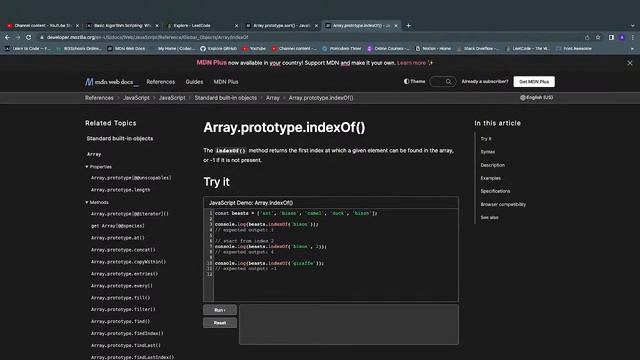This screenshot has height=360, width=640.
Task: Open a new browser tab
Action: click(x=408, y=26)
